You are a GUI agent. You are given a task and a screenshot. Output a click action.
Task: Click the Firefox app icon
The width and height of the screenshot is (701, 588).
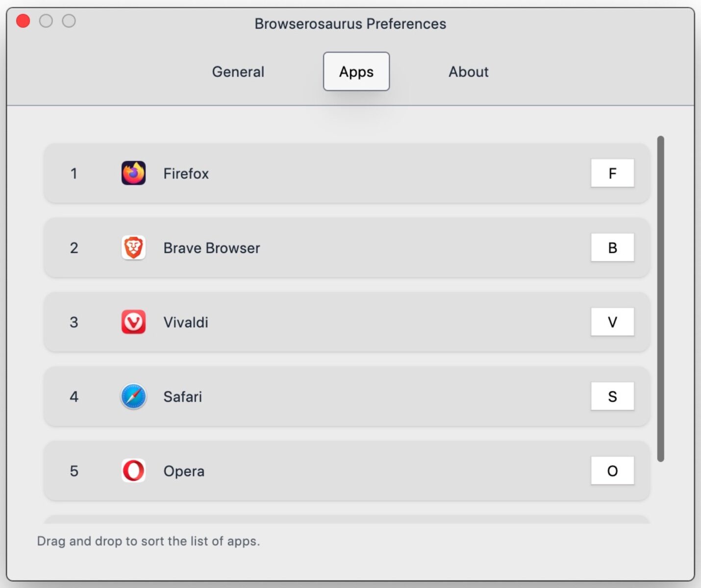pos(133,173)
